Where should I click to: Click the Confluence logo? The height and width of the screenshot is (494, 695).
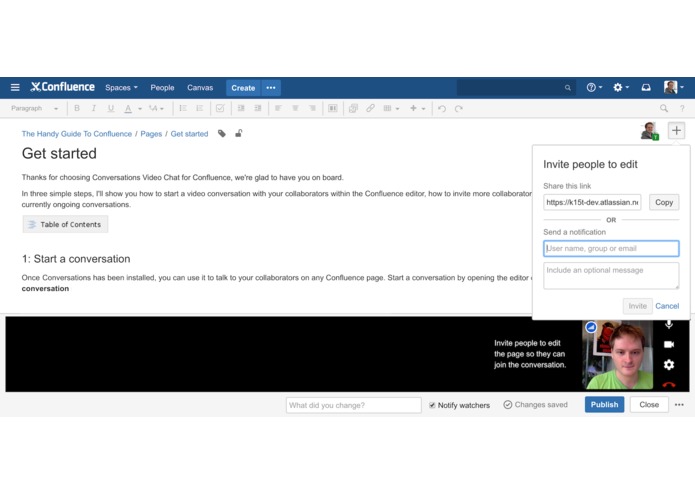pyautogui.click(x=62, y=87)
